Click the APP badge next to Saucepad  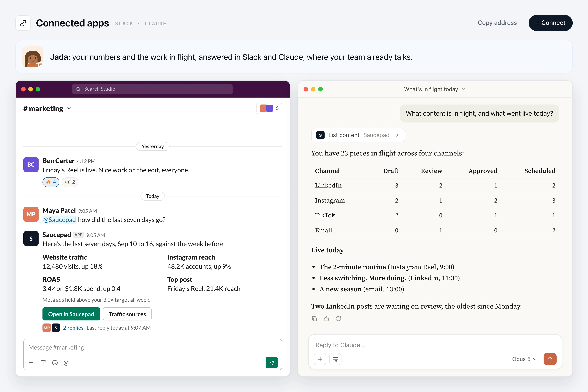(x=78, y=235)
